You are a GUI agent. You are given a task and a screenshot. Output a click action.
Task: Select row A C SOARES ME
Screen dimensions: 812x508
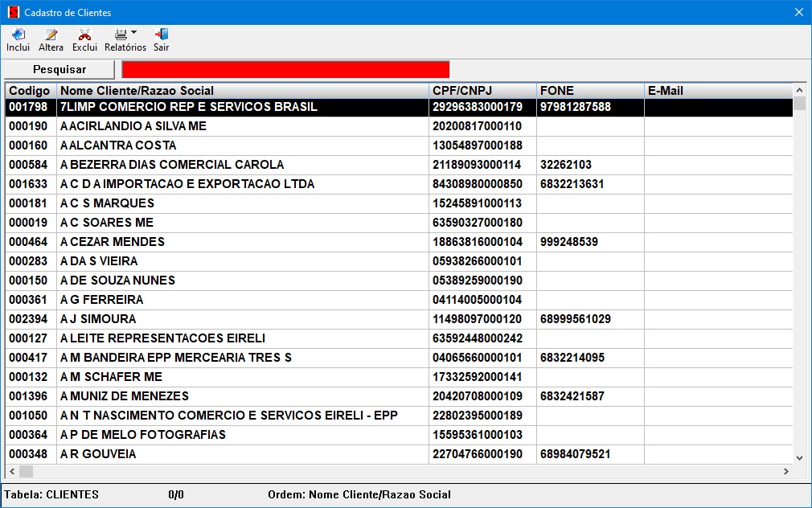coord(399,223)
